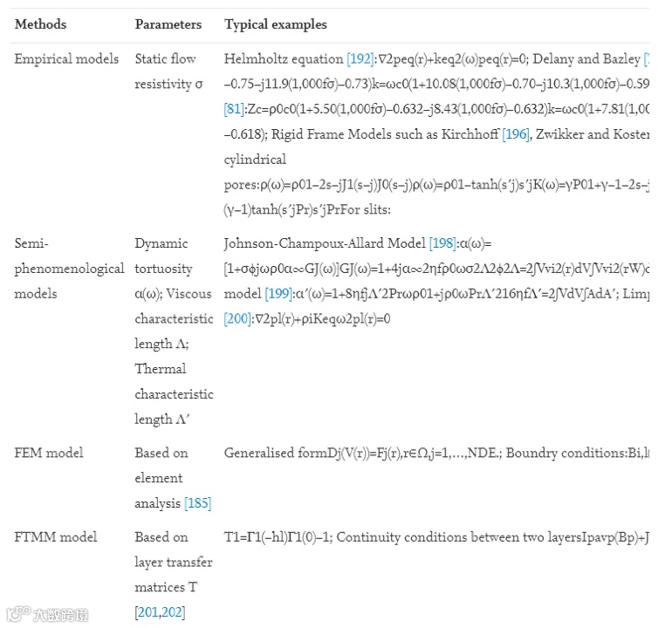The image size is (672, 628).
Task: Open reference [198] for Johnson-Champoux-Allard Model
Action: coord(442,243)
